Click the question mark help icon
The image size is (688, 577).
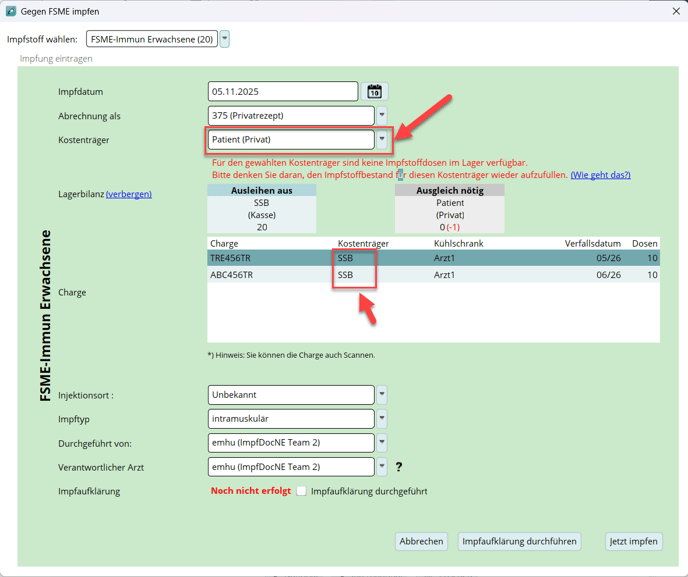point(399,467)
